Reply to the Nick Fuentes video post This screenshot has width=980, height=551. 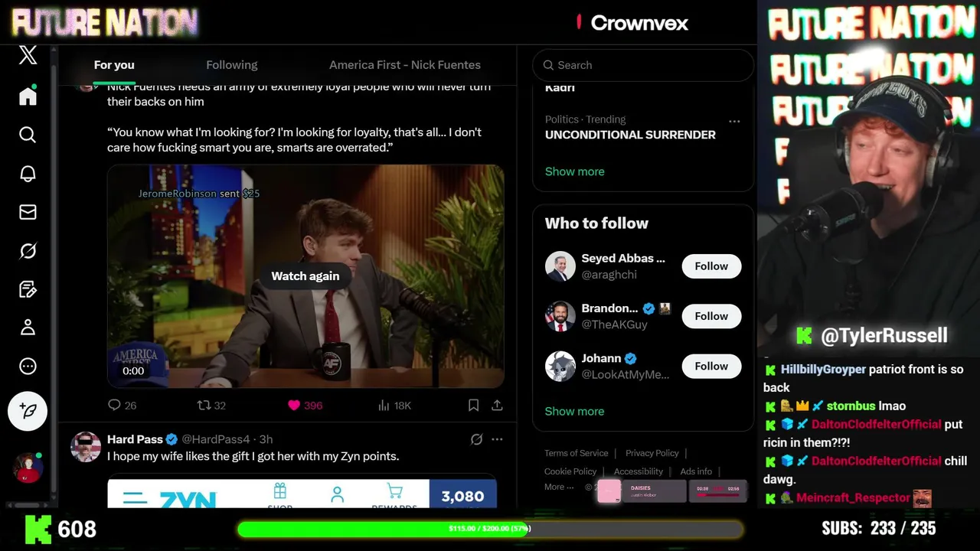click(122, 406)
